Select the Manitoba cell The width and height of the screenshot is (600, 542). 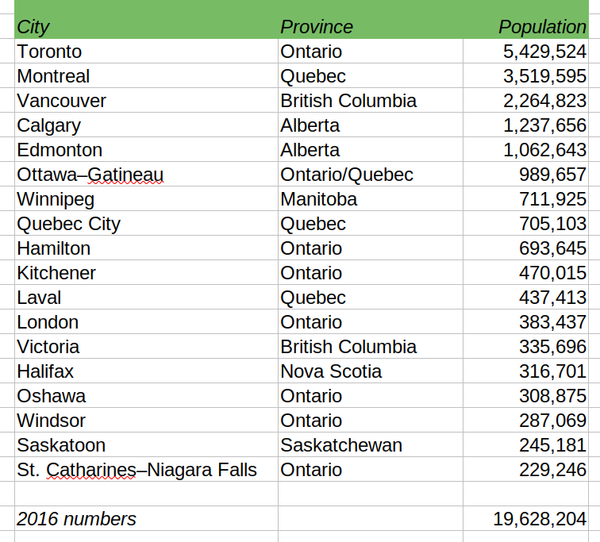click(371, 199)
